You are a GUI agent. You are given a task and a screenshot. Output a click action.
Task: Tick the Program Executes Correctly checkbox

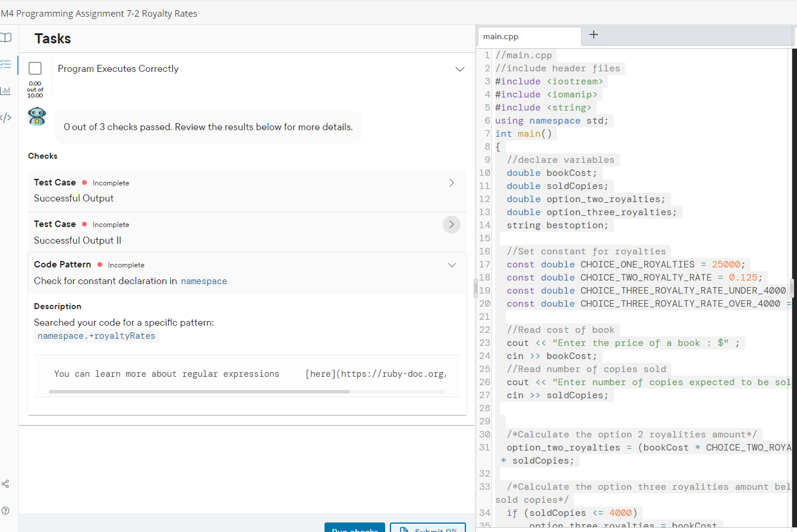click(x=35, y=68)
